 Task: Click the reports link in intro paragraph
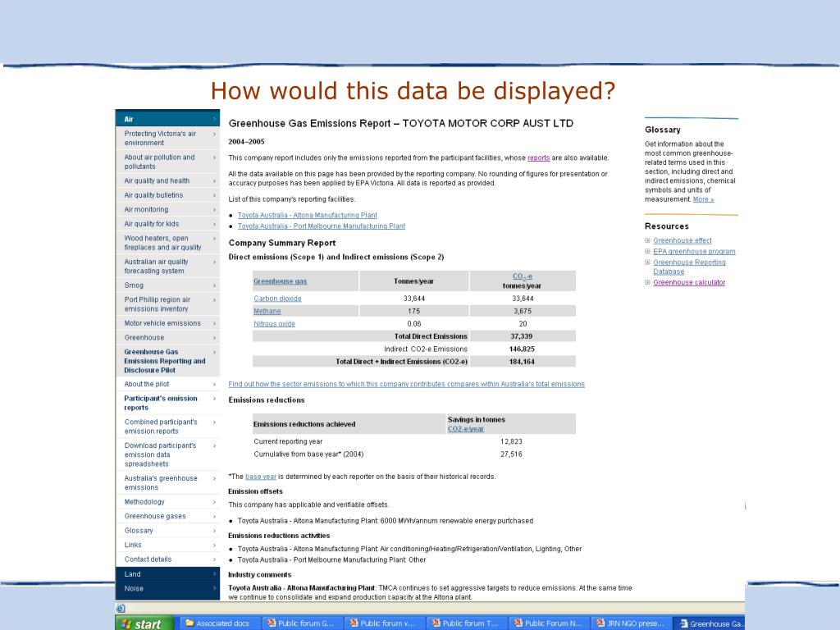coord(538,158)
